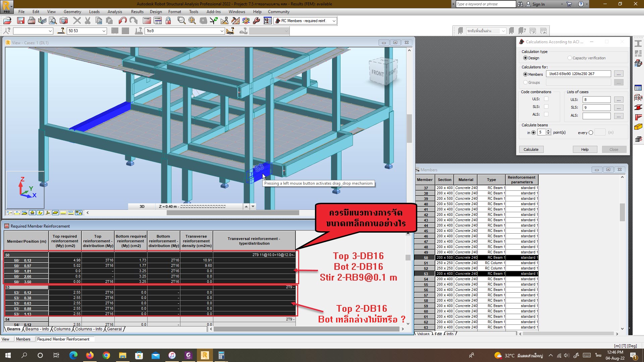
Task: Click the wrench preferences icon
Action: [257, 21]
